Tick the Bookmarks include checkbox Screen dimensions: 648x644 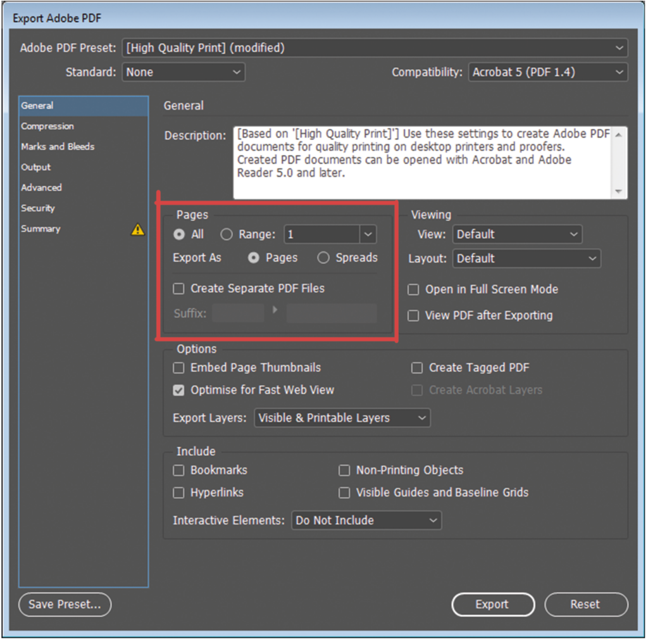178,470
